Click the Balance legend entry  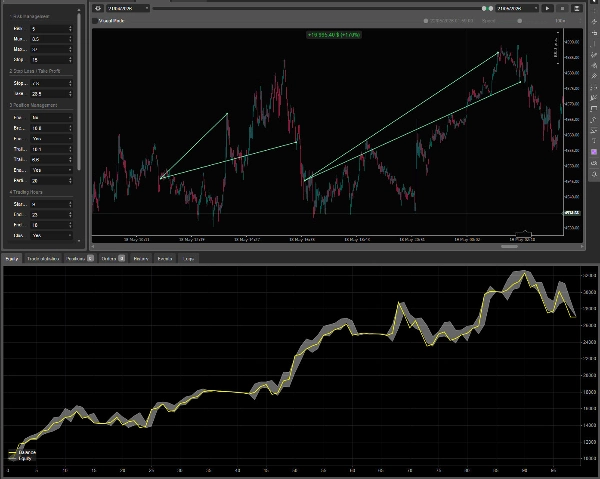[x=22, y=452]
